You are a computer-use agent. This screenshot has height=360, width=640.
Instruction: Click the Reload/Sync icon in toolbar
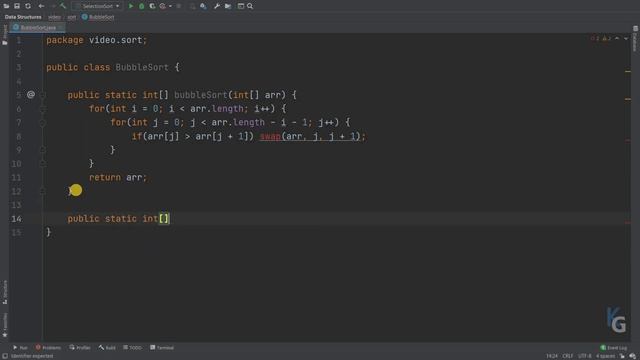[28, 6]
